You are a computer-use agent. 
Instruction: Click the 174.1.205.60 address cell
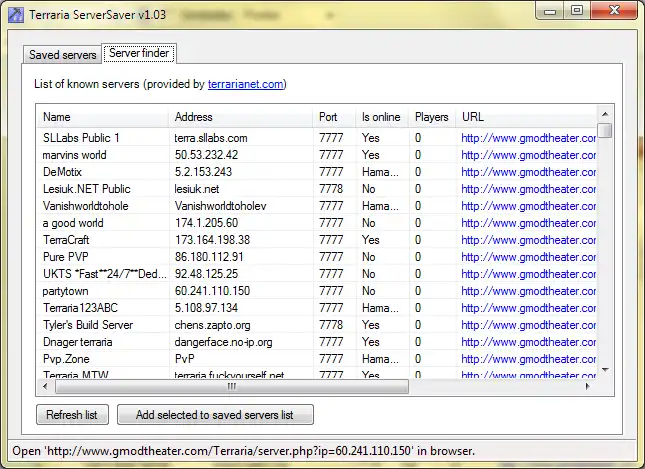click(x=206, y=223)
